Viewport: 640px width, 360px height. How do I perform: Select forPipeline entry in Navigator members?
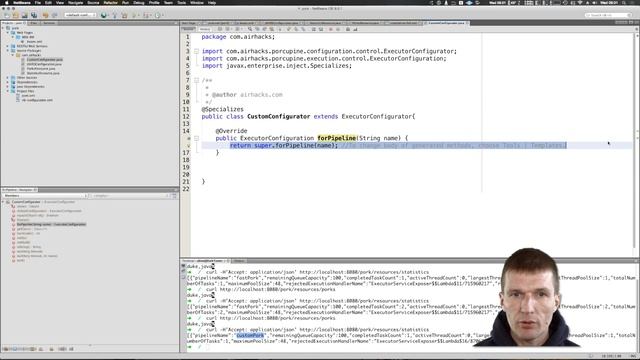click(x=51, y=224)
